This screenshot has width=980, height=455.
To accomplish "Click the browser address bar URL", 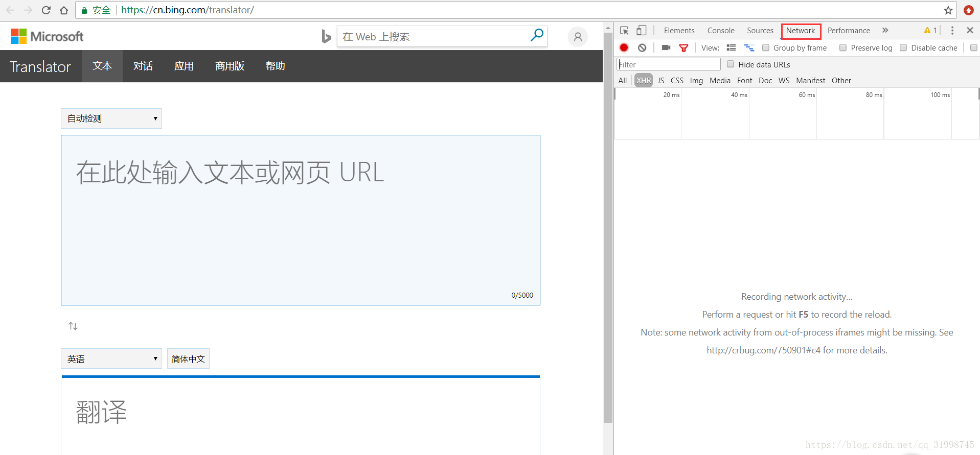I will click(187, 10).
